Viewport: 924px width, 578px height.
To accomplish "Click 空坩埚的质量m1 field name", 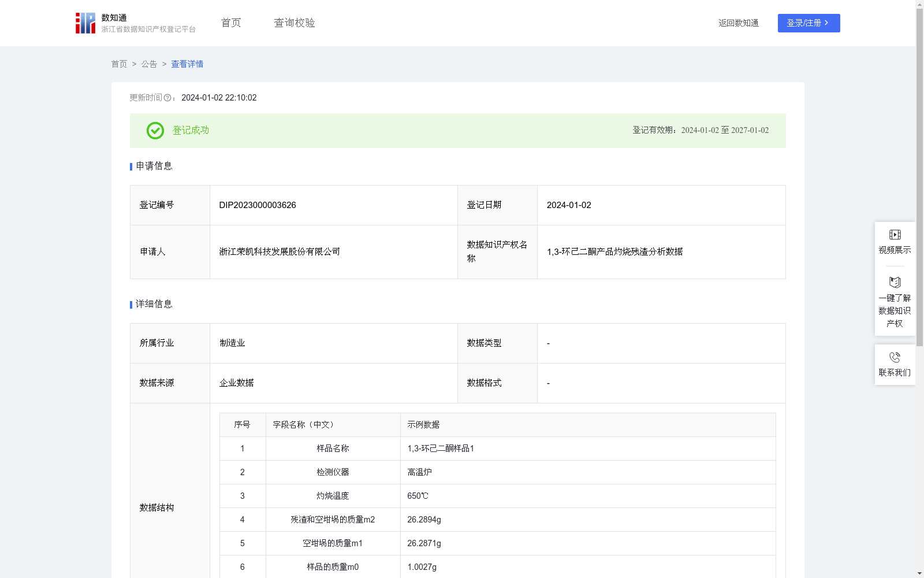I will [x=333, y=543].
